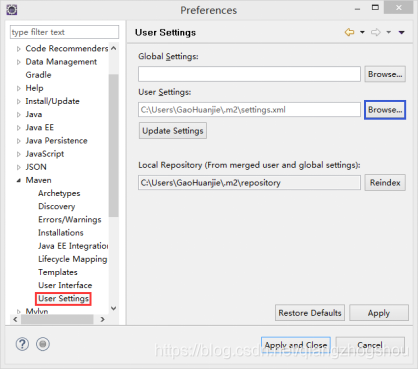Expand the Java Persistence tree node

[x=19, y=141]
